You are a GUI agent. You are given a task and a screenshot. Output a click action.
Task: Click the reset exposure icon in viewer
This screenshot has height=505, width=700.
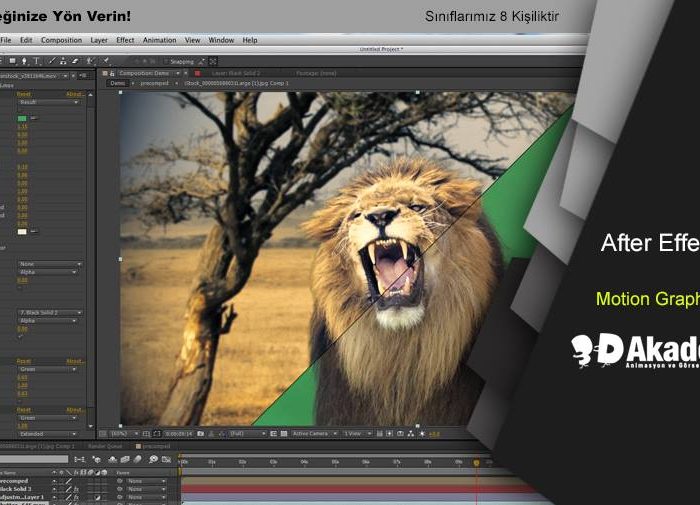coord(422,434)
